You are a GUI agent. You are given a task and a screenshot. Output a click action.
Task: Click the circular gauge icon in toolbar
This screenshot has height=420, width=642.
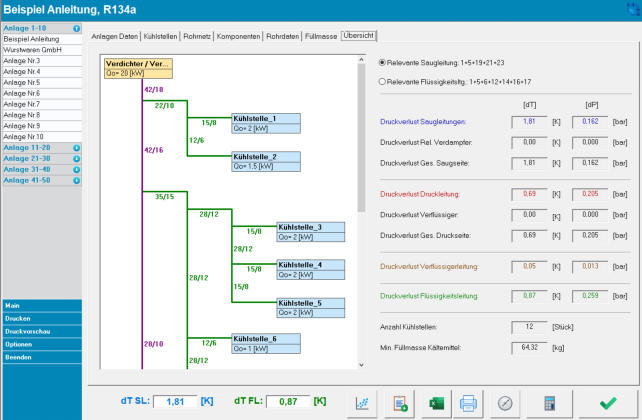click(x=505, y=402)
